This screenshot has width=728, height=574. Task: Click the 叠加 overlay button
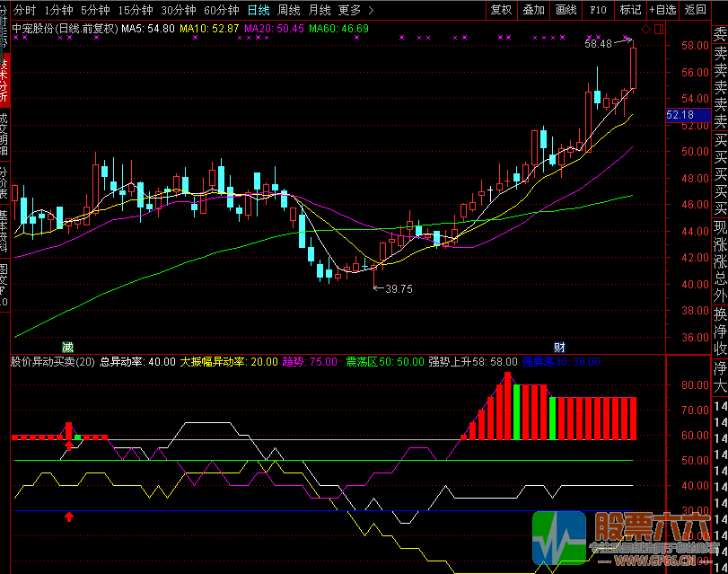pos(533,10)
